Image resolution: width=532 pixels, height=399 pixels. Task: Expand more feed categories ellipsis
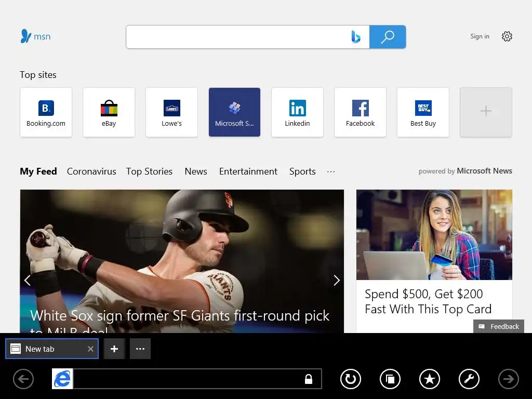(331, 171)
